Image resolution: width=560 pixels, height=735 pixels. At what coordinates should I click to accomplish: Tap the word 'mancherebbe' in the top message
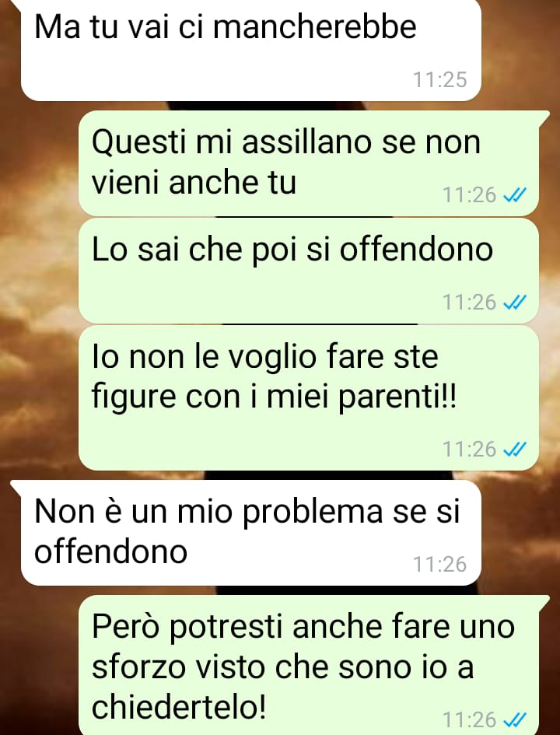pos(314,26)
